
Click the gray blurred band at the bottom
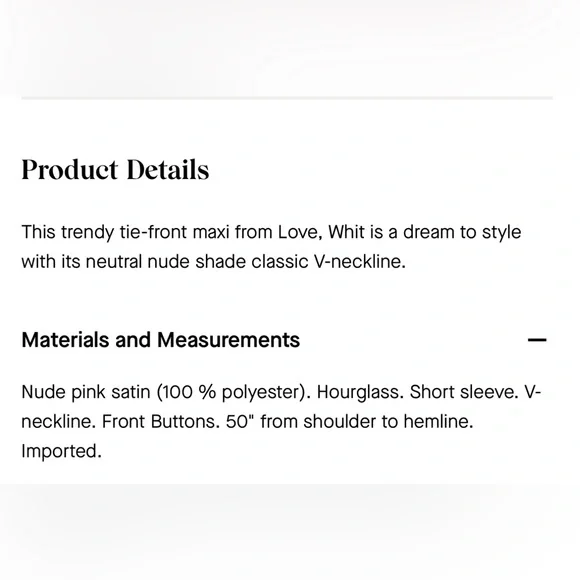click(x=290, y=532)
